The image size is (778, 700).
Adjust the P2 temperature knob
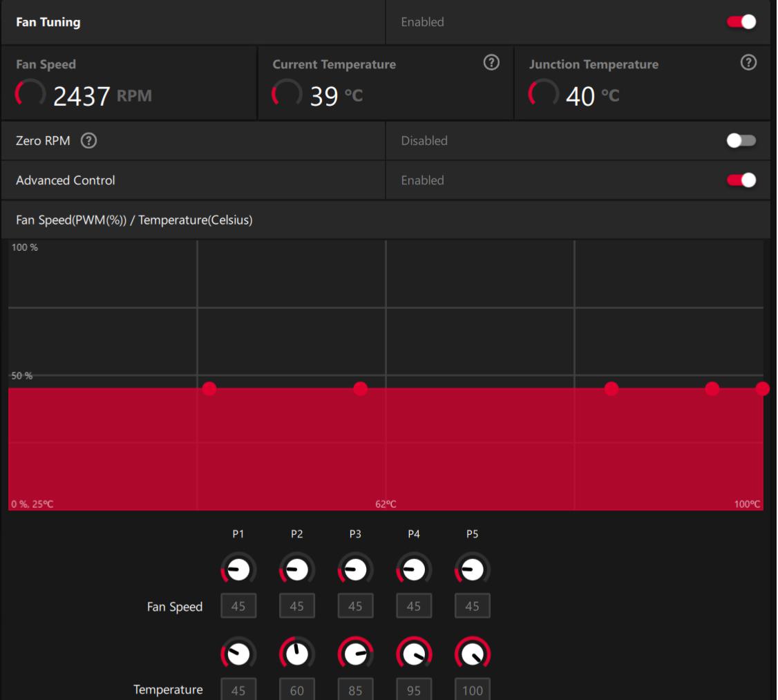[x=296, y=653]
